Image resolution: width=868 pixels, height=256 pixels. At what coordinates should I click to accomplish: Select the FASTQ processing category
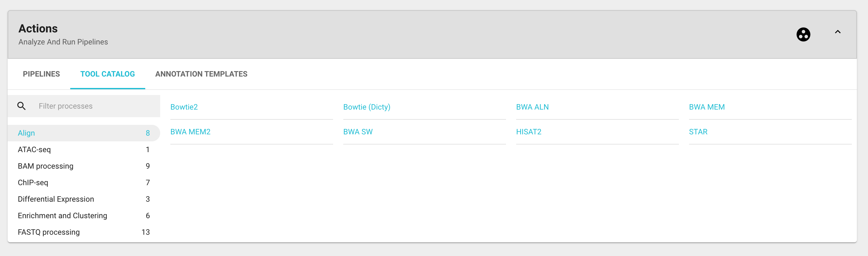coord(49,232)
